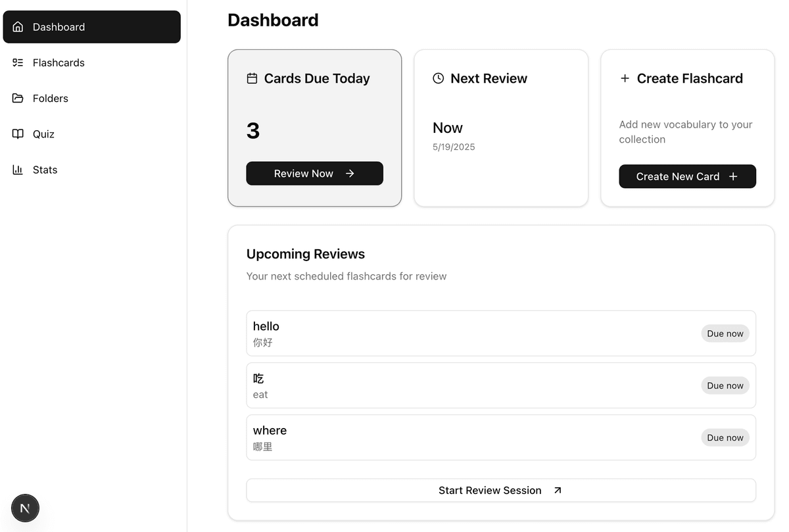Click the Quiz book icon in sidebar

(18, 133)
